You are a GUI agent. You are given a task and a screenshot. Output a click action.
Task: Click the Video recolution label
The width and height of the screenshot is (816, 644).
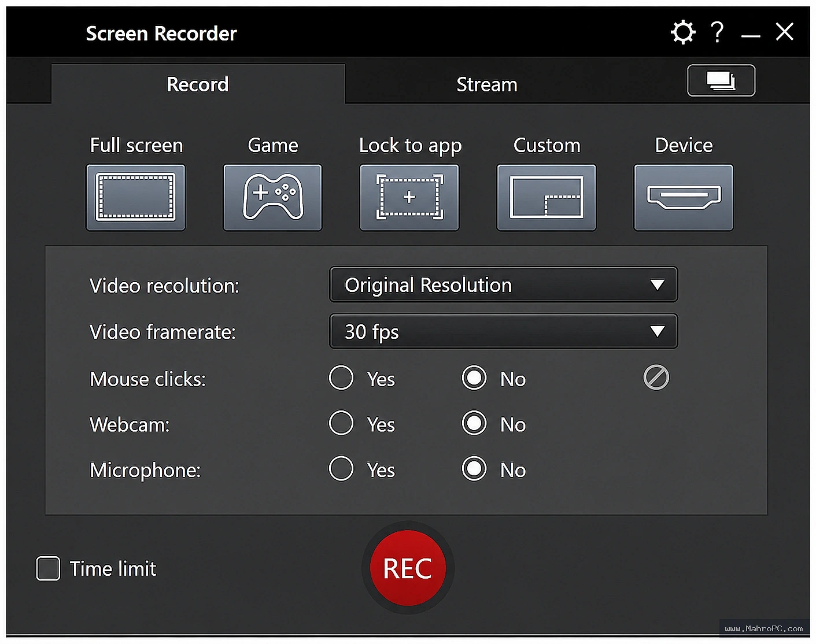pos(164,286)
